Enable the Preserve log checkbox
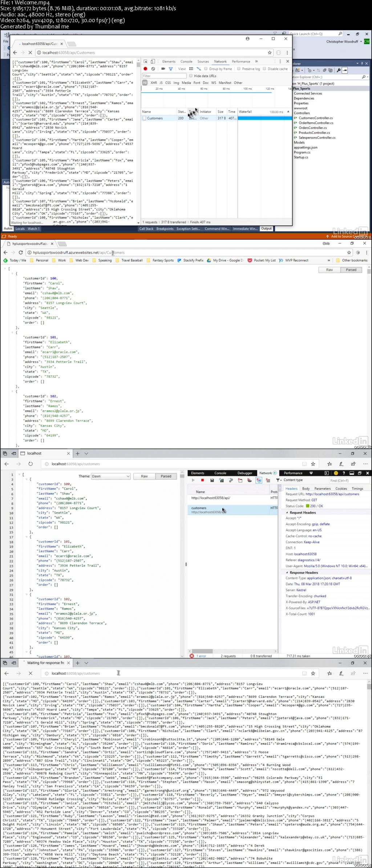 239,69
